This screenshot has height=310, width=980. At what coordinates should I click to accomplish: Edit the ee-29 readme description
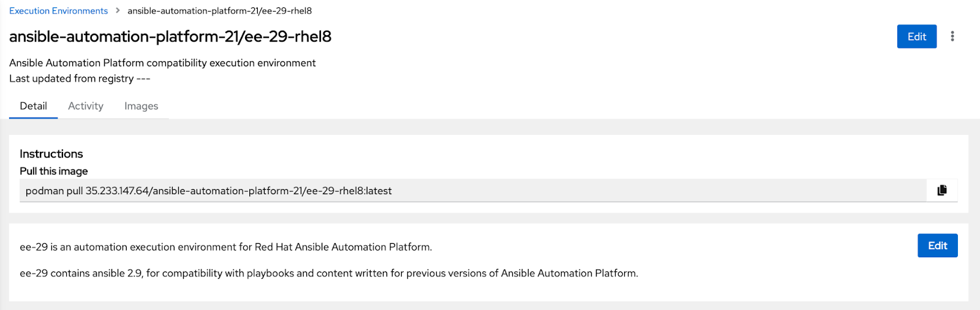point(937,246)
